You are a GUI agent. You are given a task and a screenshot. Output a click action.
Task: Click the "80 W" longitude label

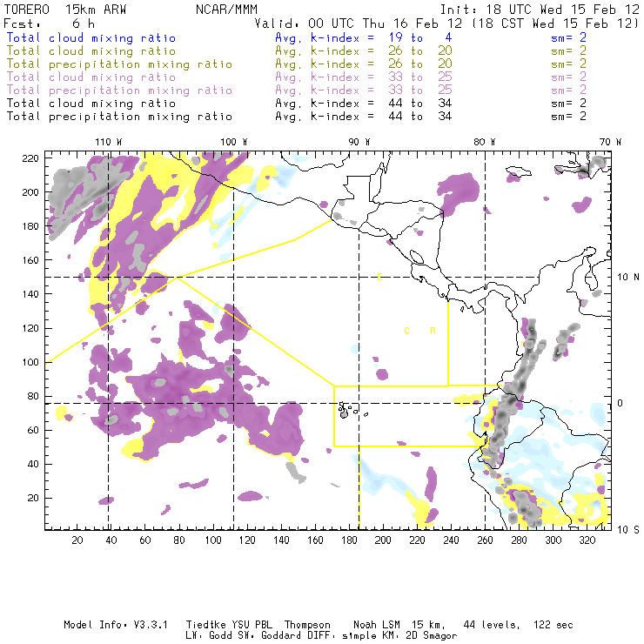[484, 142]
